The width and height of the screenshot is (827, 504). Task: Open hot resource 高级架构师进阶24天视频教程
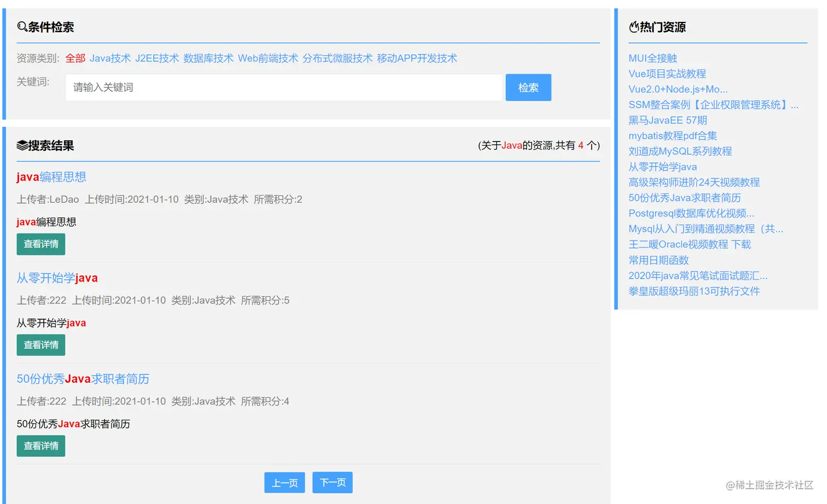(x=694, y=183)
